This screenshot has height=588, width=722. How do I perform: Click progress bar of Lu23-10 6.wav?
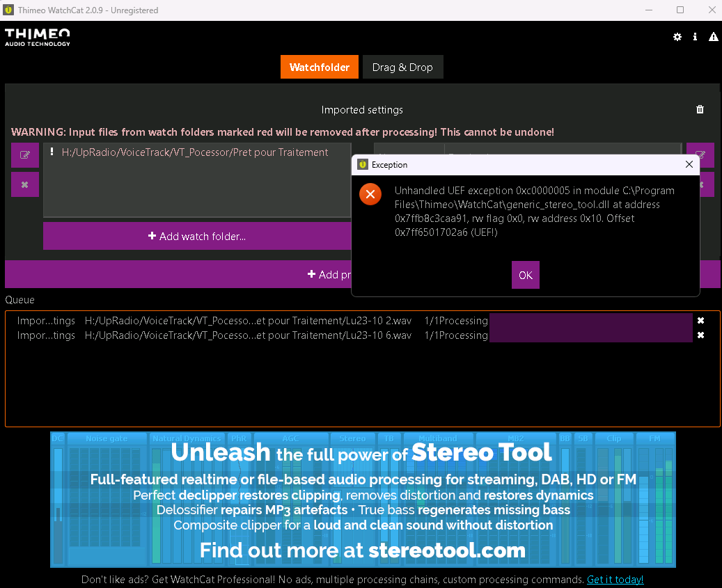(x=591, y=335)
